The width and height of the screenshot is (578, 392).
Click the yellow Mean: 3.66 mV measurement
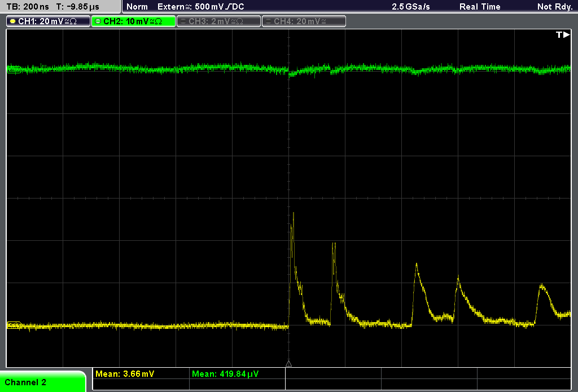[x=125, y=374]
